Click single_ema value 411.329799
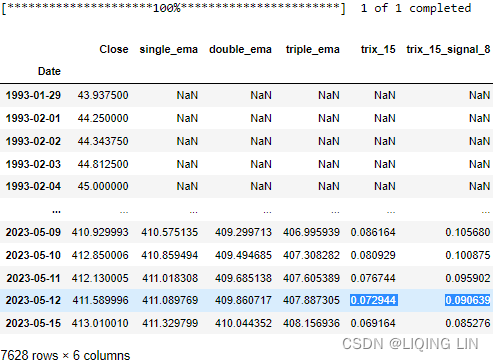This screenshot has height=361, width=493. (x=170, y=323)
